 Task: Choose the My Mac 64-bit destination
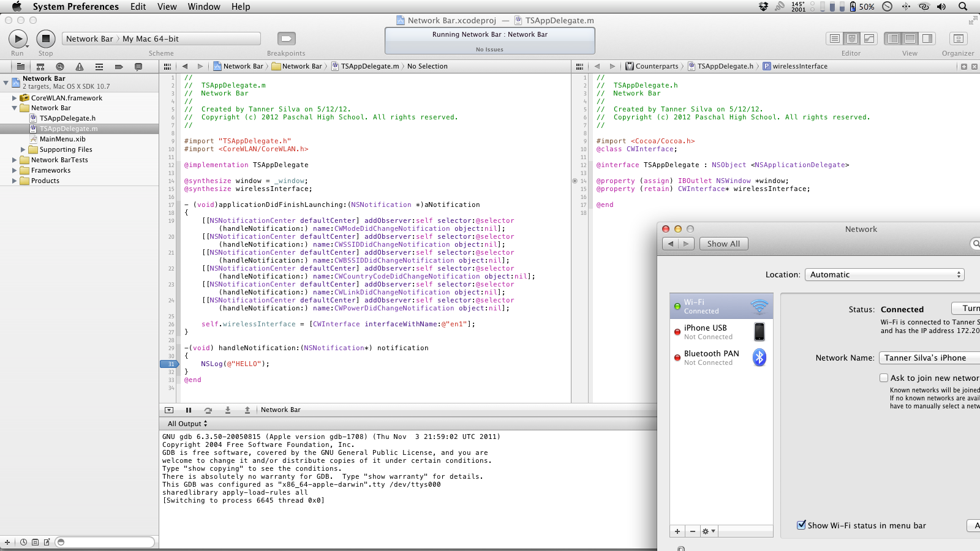tap(151, 39)
